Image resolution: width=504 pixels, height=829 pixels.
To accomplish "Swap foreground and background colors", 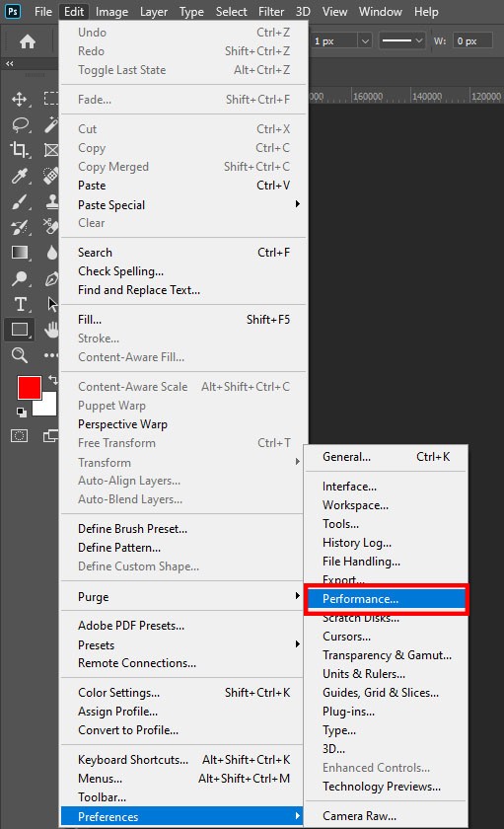I will click(52, 379).
